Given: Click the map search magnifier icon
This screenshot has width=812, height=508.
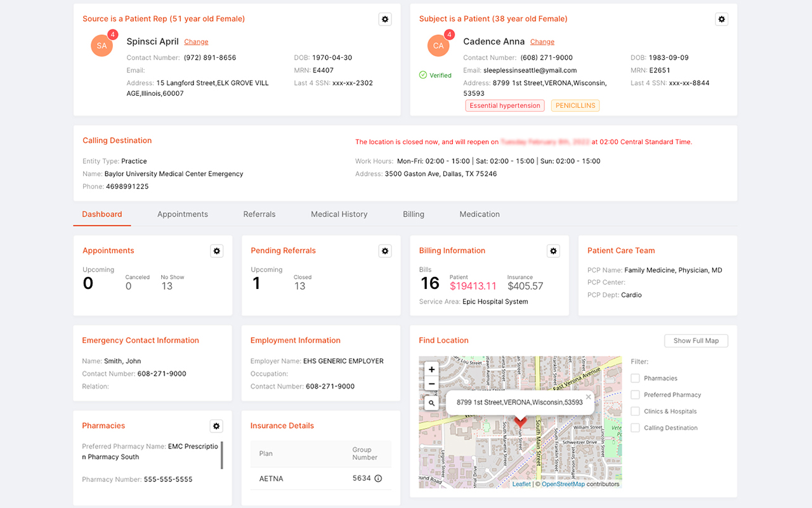Looking at the screenshot, I should click(431, 403).
